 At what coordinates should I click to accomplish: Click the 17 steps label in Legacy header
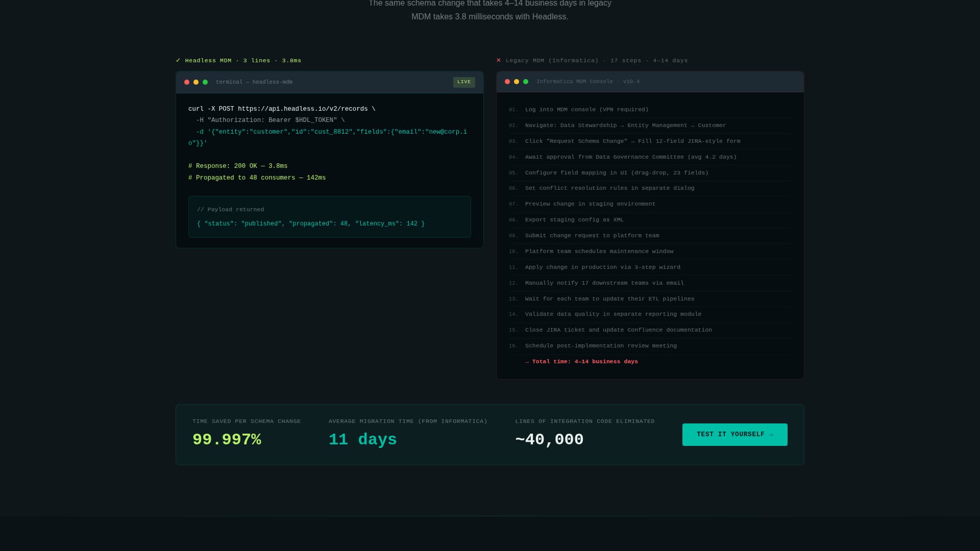pos(625,60)
